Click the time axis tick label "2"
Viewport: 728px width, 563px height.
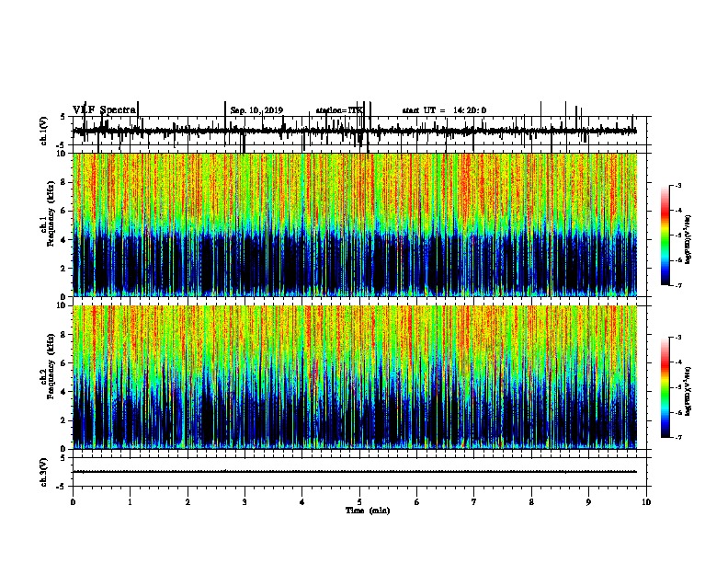[x=188, y=502]
